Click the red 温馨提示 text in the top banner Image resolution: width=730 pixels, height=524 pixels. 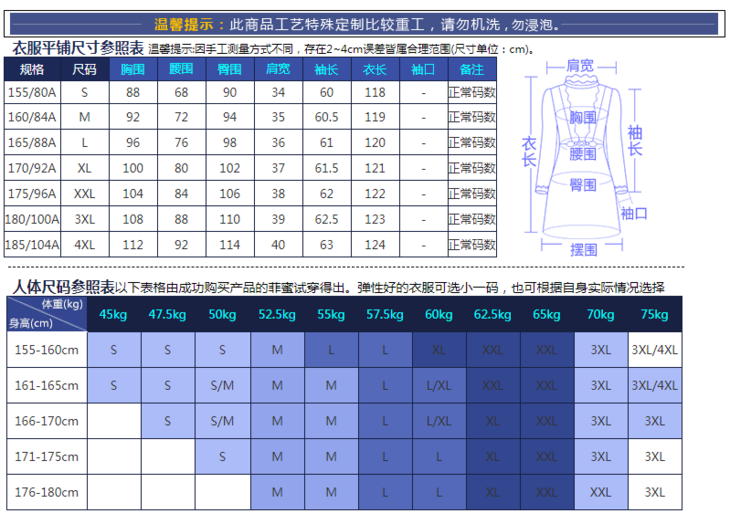pos(189,24)
